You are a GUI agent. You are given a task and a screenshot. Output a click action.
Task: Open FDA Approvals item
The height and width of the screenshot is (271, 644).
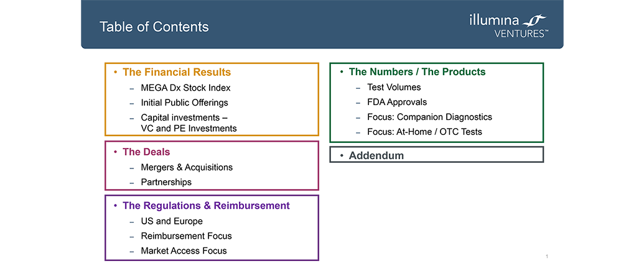tap(397, 102)
